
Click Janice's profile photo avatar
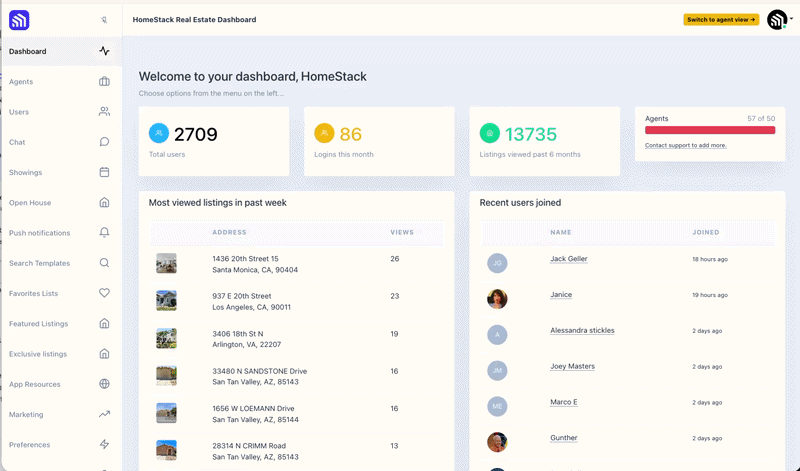(497, 299)
